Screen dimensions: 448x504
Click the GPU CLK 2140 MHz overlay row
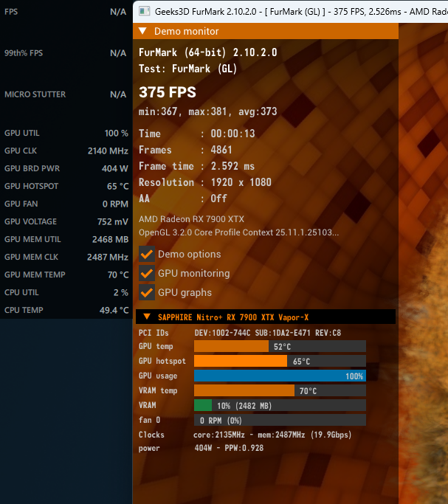pyautogui.click(x=66, y=151)
